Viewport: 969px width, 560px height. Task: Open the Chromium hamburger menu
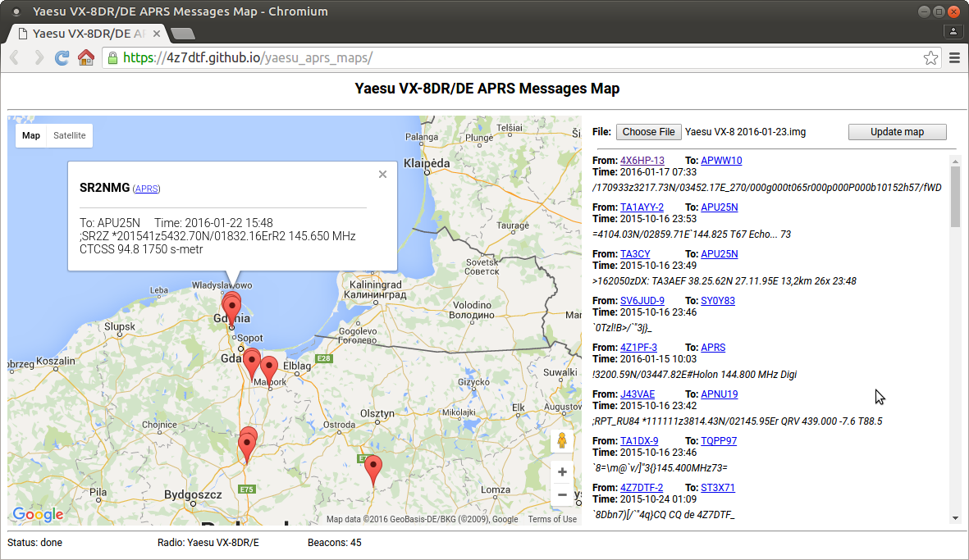[x=954, y=58]
